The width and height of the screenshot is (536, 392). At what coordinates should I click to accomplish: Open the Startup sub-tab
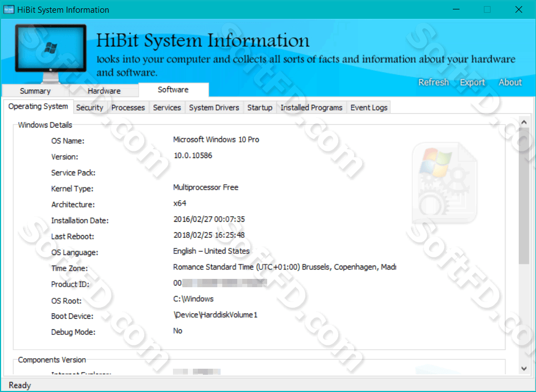tap(260, 108)
